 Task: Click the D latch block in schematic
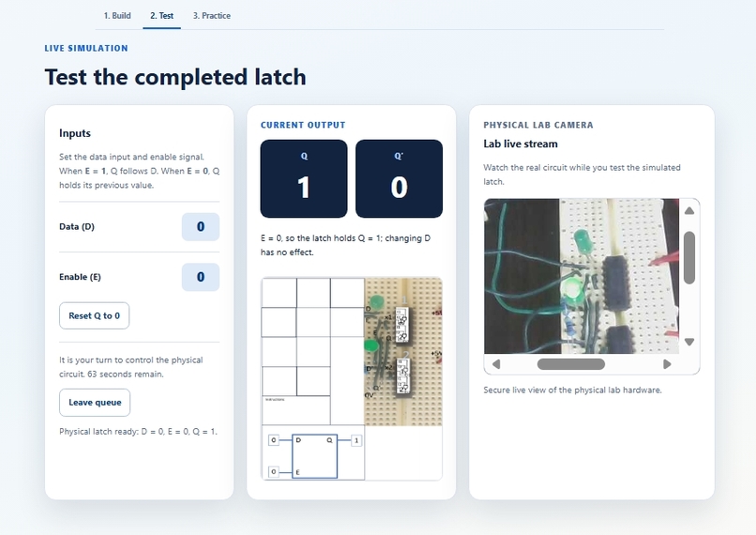pos(314,456)
